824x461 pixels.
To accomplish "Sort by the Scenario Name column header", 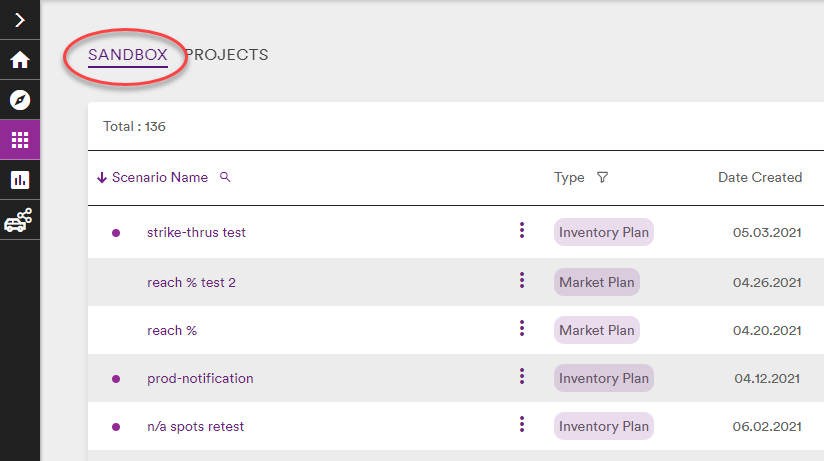I will pyautogui.click(x=160, y=177).
